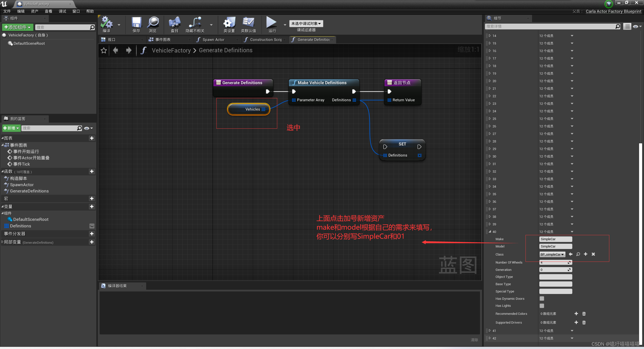Open the Play options dropdown arrow
Image resolution: width=644 pixels, height=349 pixels.
285,25
